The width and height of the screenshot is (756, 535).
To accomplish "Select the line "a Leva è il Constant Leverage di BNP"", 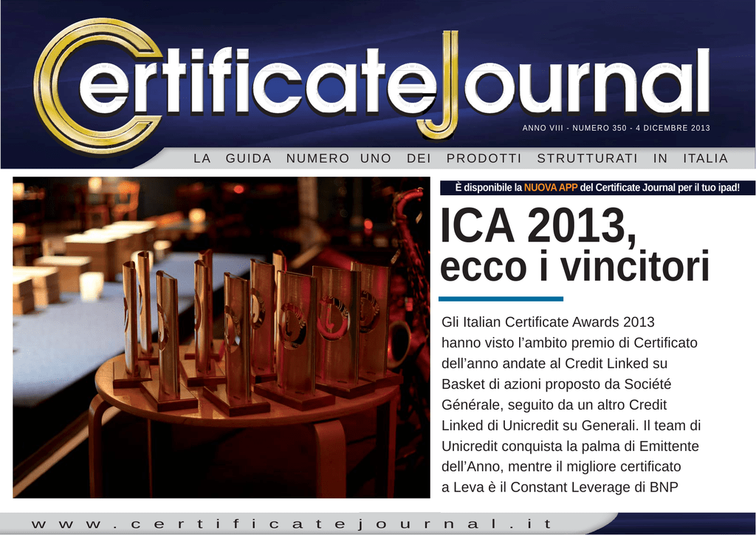I will click(560, 487).
